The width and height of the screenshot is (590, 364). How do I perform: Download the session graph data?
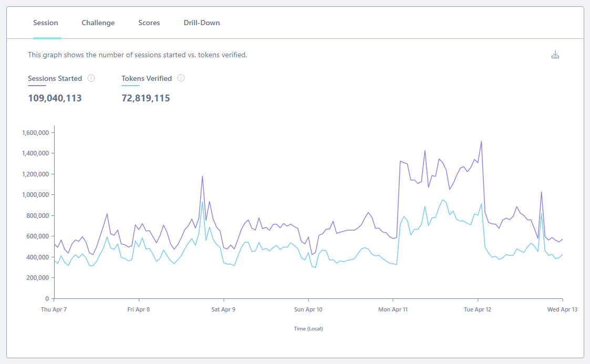[x=555, y=55]
